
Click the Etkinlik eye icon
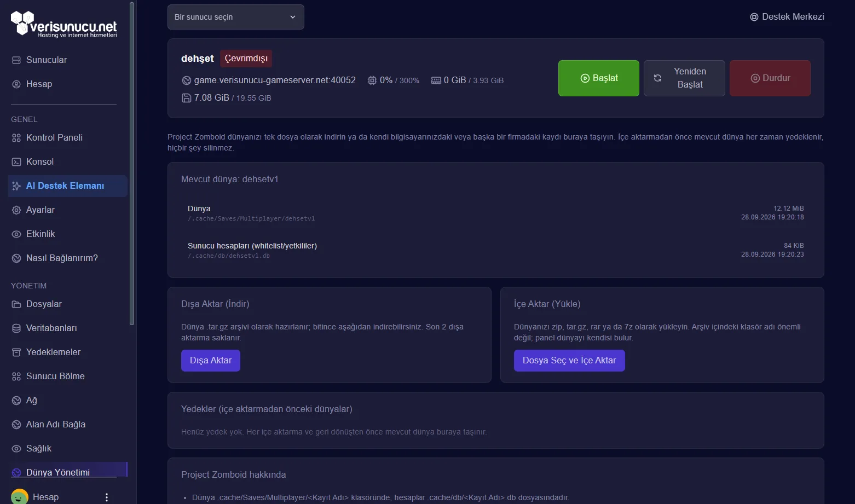click(16, 234)
